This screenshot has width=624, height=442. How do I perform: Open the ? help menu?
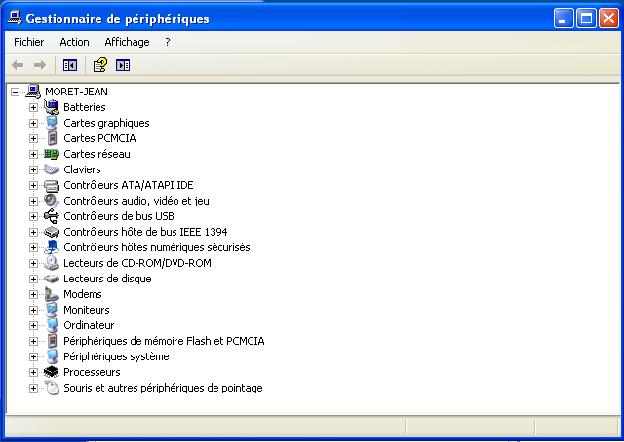[168, 42]
